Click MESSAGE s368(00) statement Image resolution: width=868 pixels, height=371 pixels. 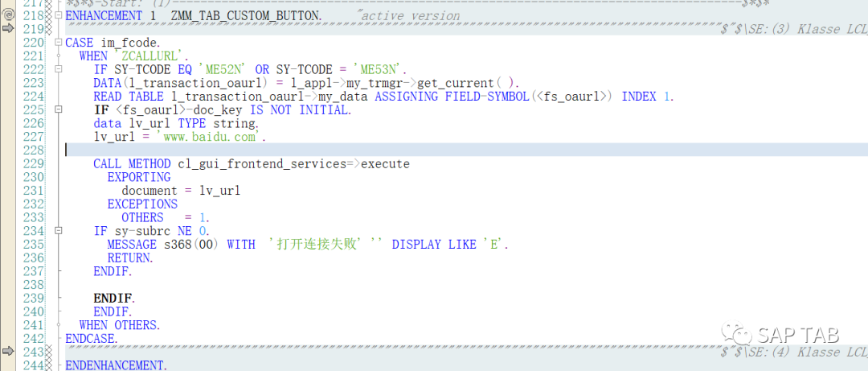point(164,244)
